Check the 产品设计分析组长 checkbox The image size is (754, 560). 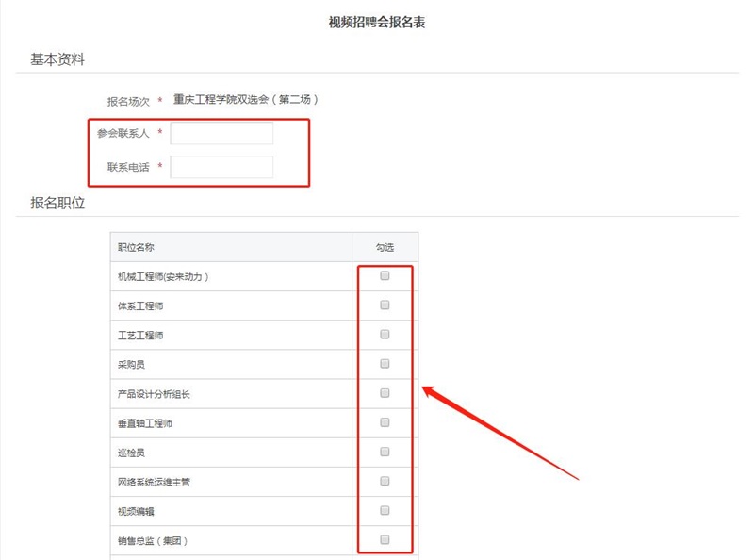click(x=385, y=393)
